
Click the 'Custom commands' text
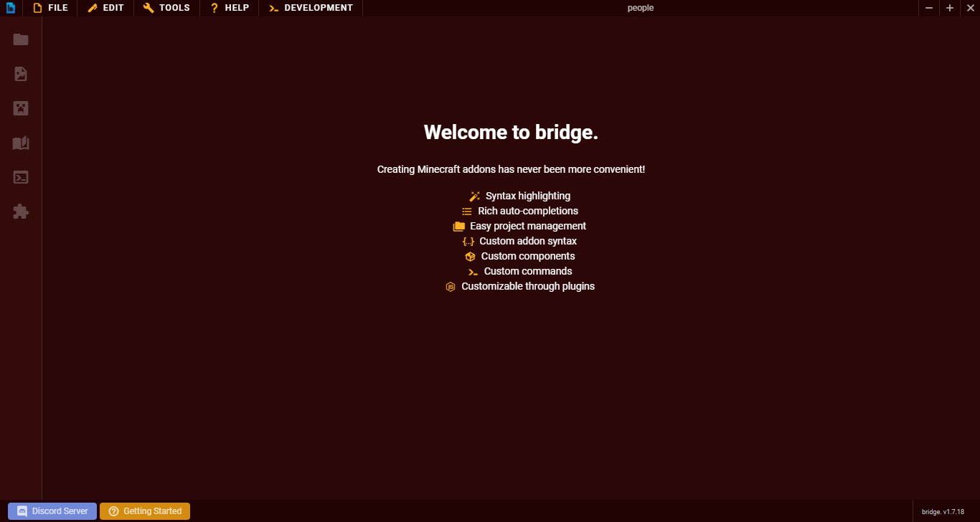[x=528, y=271]
